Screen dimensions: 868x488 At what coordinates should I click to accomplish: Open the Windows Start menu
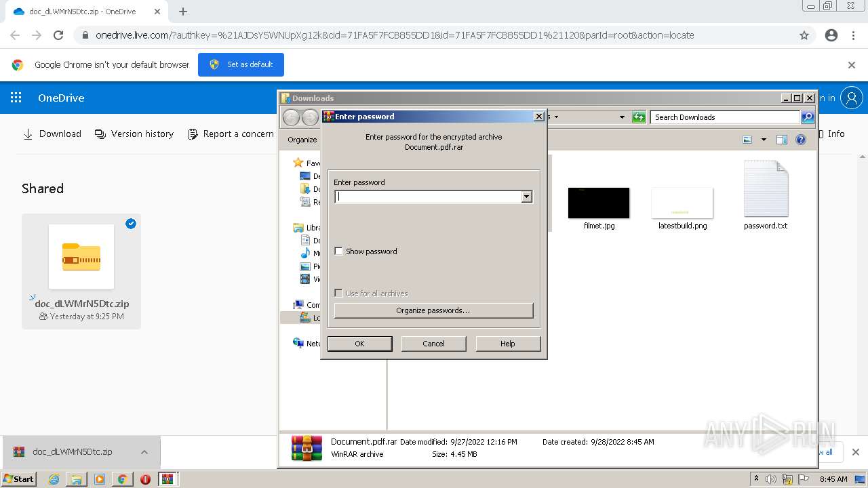click(x=19, y=479)
